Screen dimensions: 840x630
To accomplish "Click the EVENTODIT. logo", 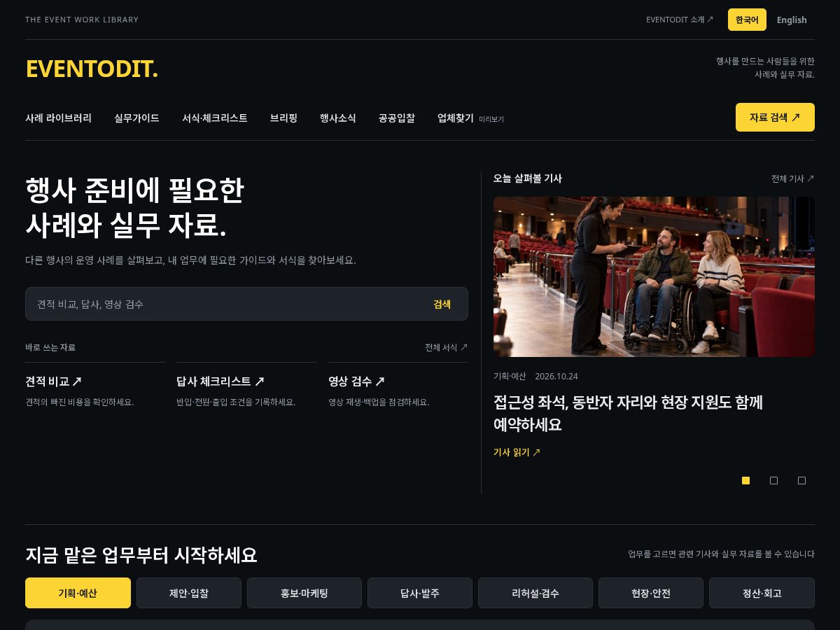I will click(92, 69).
